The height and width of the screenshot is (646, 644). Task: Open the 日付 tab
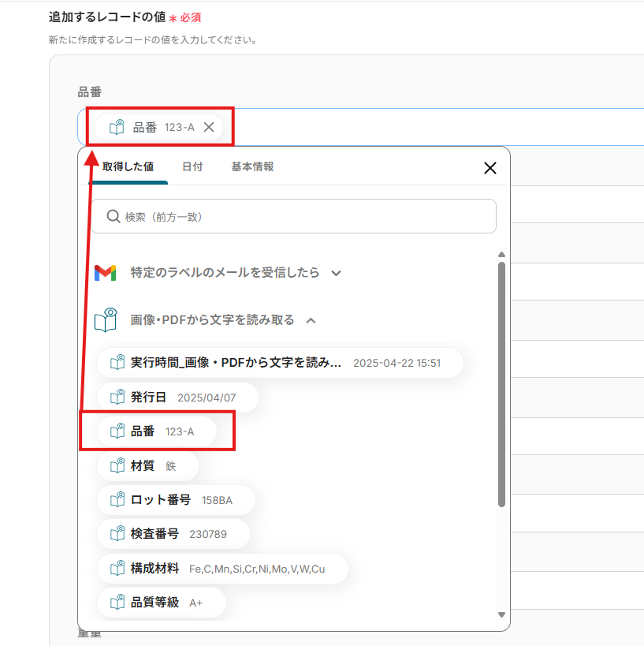click(192, 167)
